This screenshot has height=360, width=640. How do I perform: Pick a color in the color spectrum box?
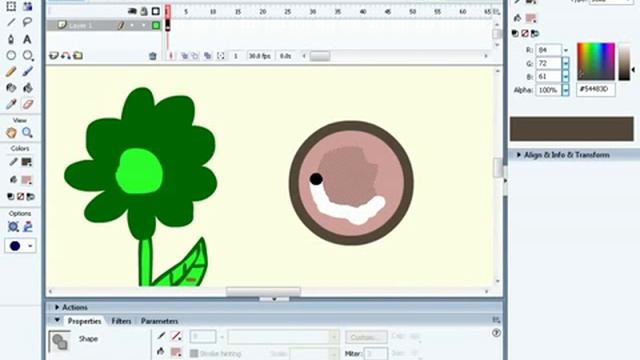coord(596,61)
